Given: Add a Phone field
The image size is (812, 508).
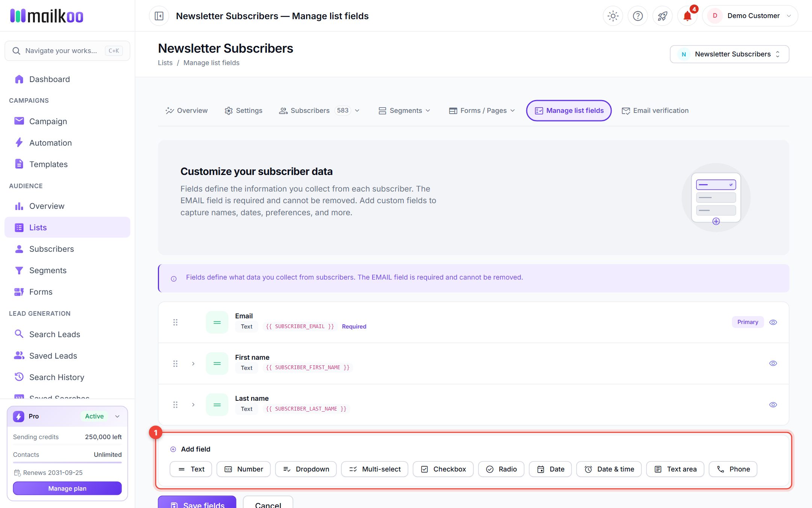Looking at the screenshot, I should [x=733, y=469].
